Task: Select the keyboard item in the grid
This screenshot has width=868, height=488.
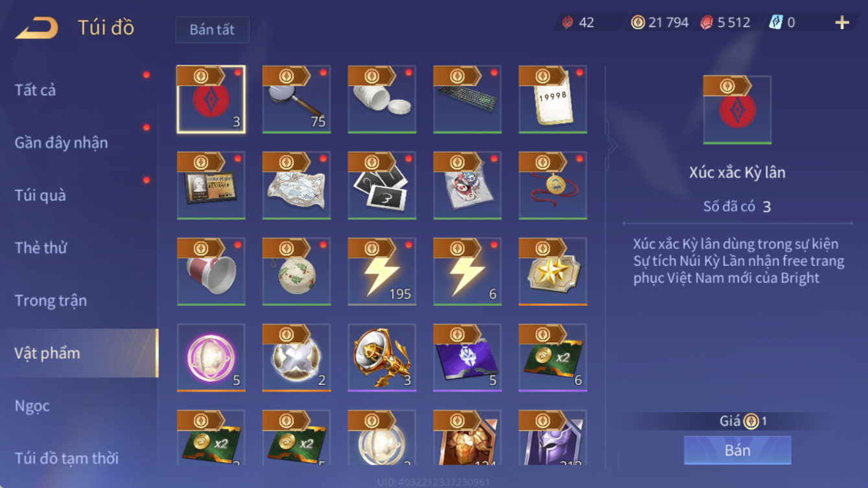Action: click(467, 99)
